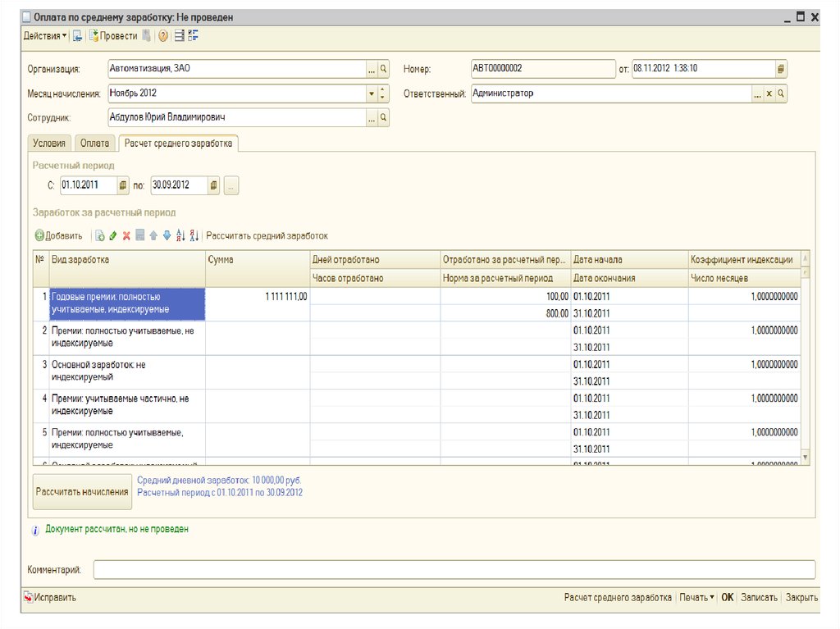Click the table scrollbar down arrow

coord(805,457)
